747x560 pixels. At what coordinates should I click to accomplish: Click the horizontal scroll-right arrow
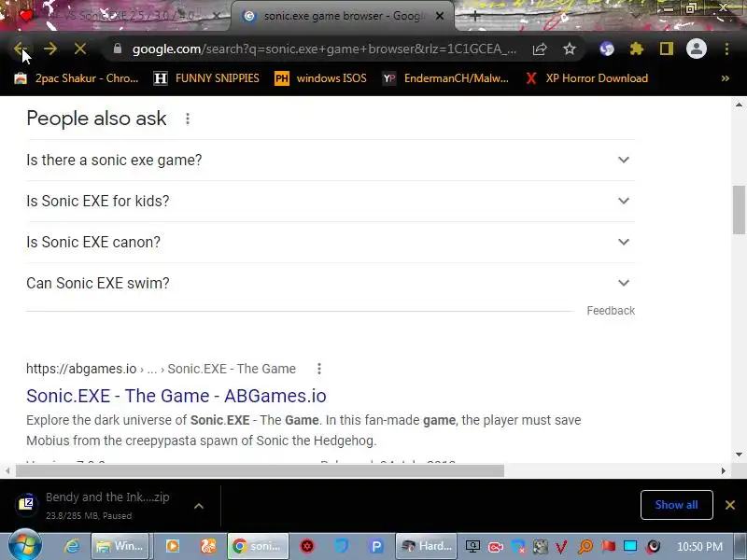pyautogui.click(x=723, y=470)
